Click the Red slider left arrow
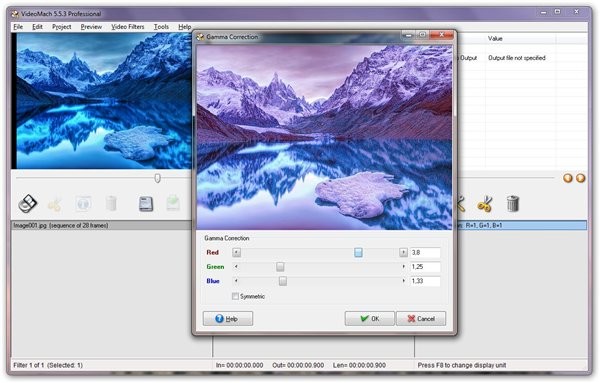 [x=236, y=253]
